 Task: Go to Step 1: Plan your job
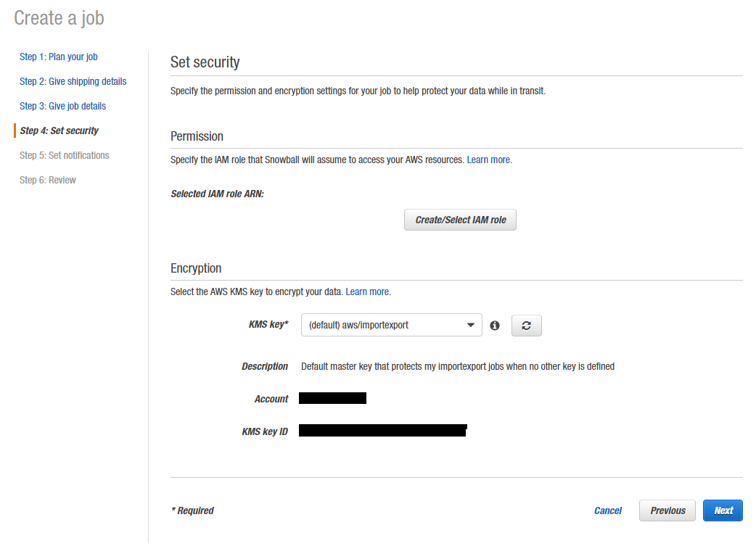[x=58, y=57]
